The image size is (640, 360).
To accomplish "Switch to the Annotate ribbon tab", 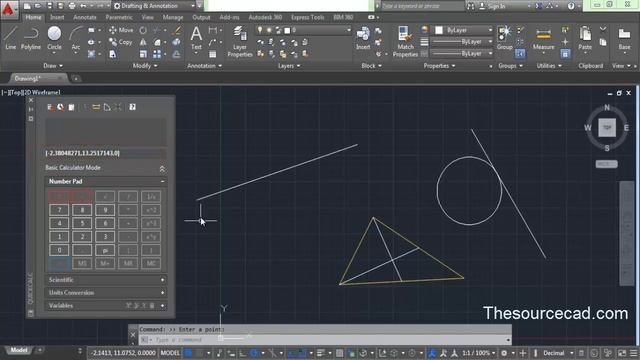I will (85, 17).
